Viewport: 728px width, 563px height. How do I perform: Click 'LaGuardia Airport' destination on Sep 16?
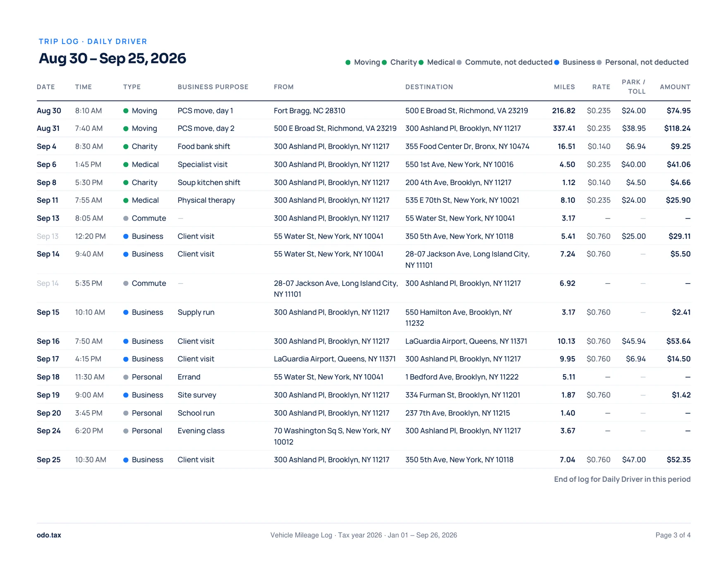[466, 341]
